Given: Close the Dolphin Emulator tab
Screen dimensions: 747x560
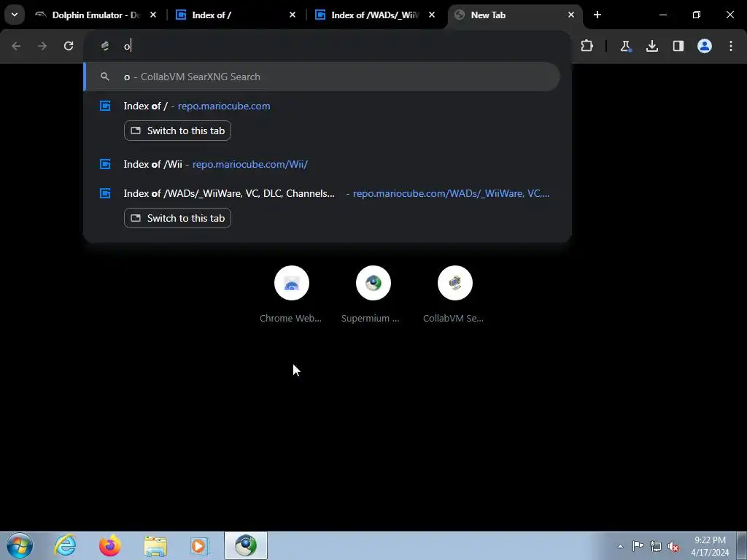Looking at the screenshot, I should tap(153, 15).
